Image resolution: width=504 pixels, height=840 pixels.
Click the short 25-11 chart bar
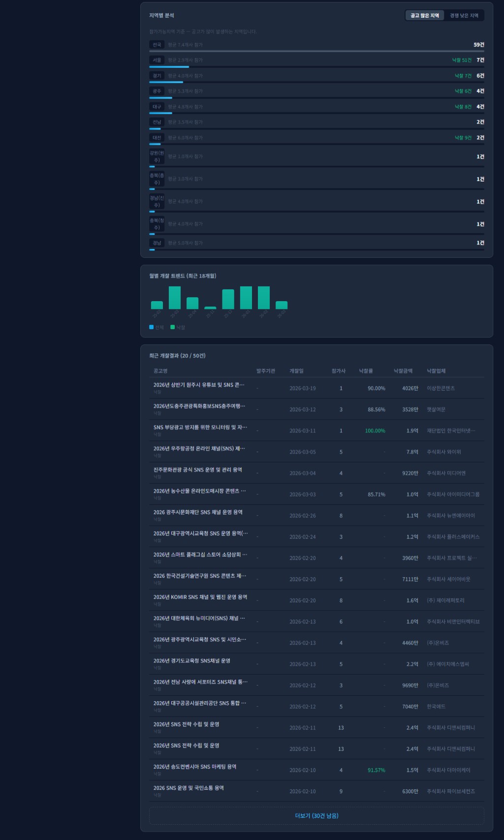pos(210,308)
